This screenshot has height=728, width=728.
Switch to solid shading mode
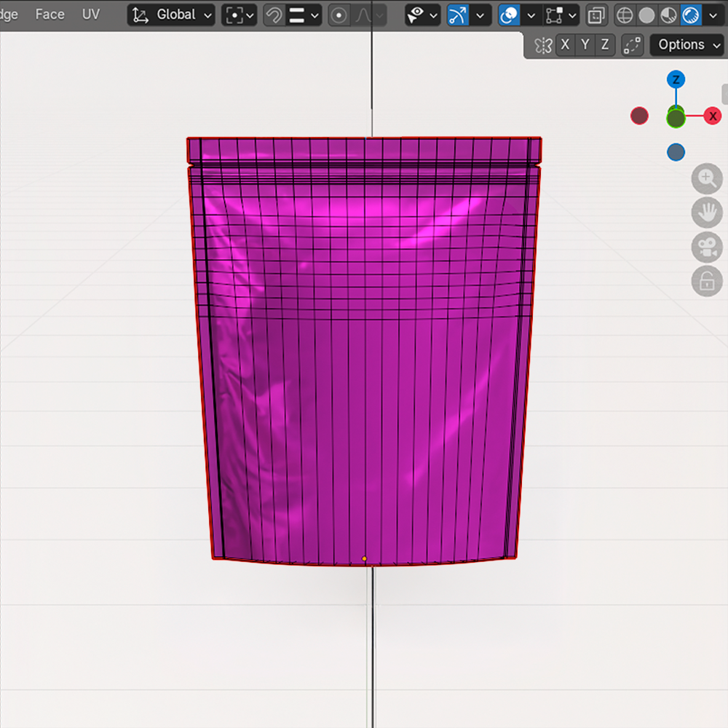(x=646, y=15)
